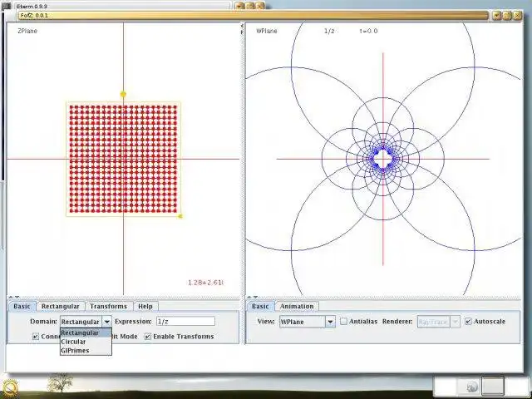The height and width of the screenshot is (399, 532).
Task: Click the Expression input field
Action: coord(185,322)
